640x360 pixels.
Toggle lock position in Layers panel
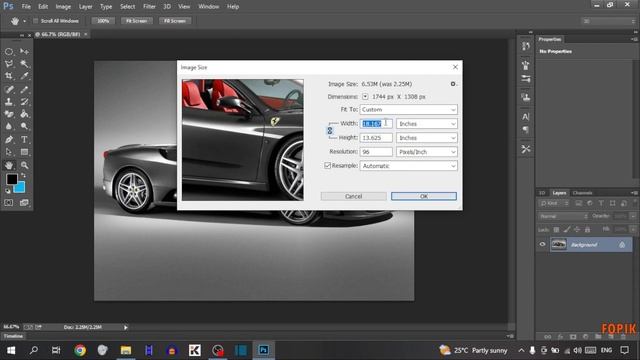pos(577,230)
